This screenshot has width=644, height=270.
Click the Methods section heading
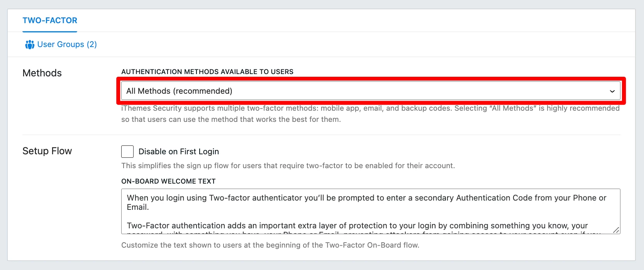pos(42,73)
